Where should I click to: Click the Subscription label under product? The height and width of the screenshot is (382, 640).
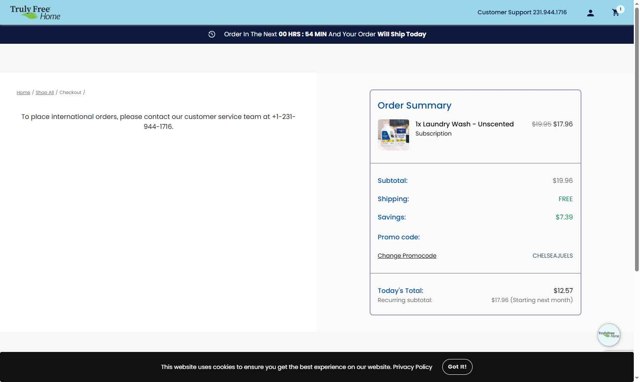click(433, 133)
